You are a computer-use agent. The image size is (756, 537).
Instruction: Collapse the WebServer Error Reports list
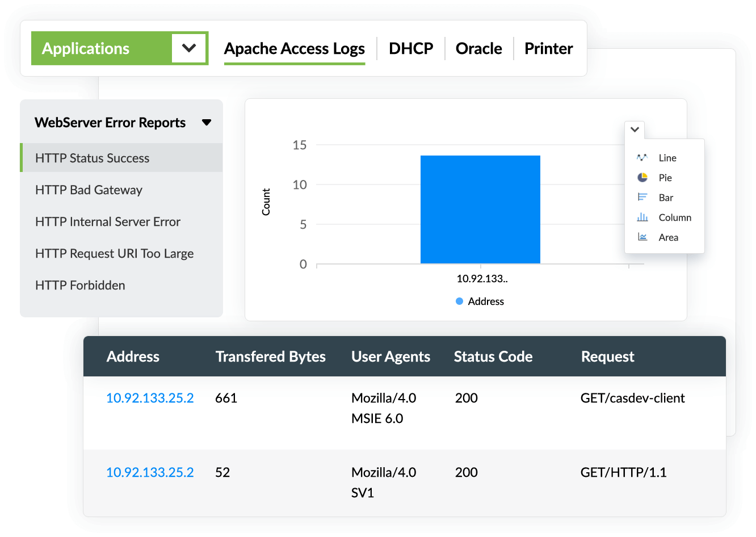207,123
